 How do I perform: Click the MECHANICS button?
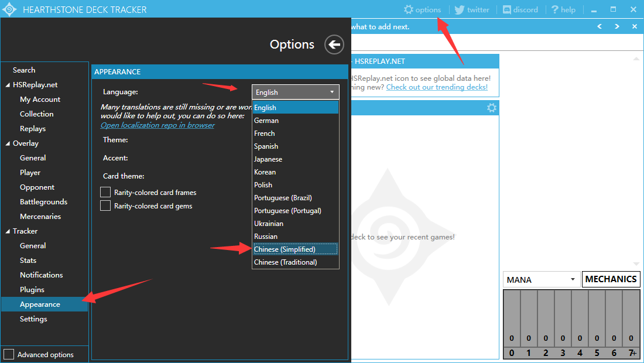point(611,279)
